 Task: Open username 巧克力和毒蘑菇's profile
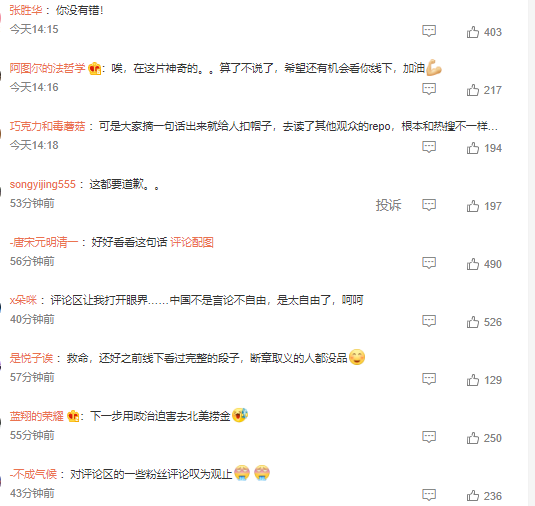coord(47,126)
